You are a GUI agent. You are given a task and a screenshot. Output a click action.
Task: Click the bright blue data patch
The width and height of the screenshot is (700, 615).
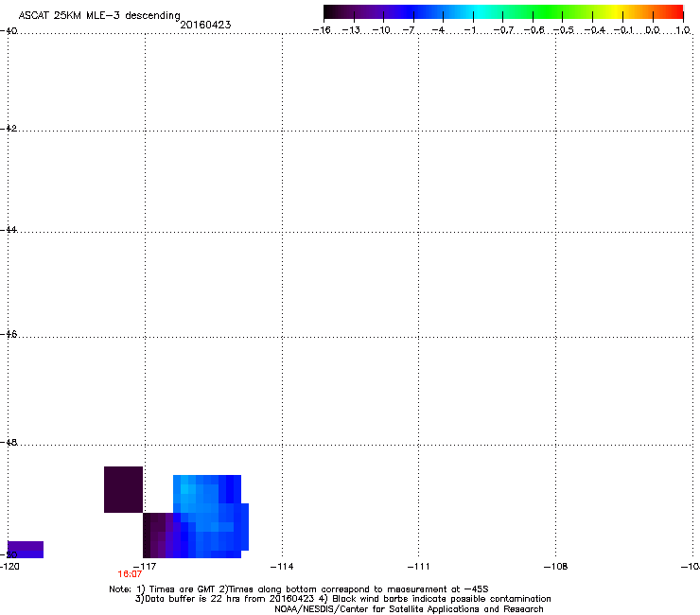[x=211, y=517]
